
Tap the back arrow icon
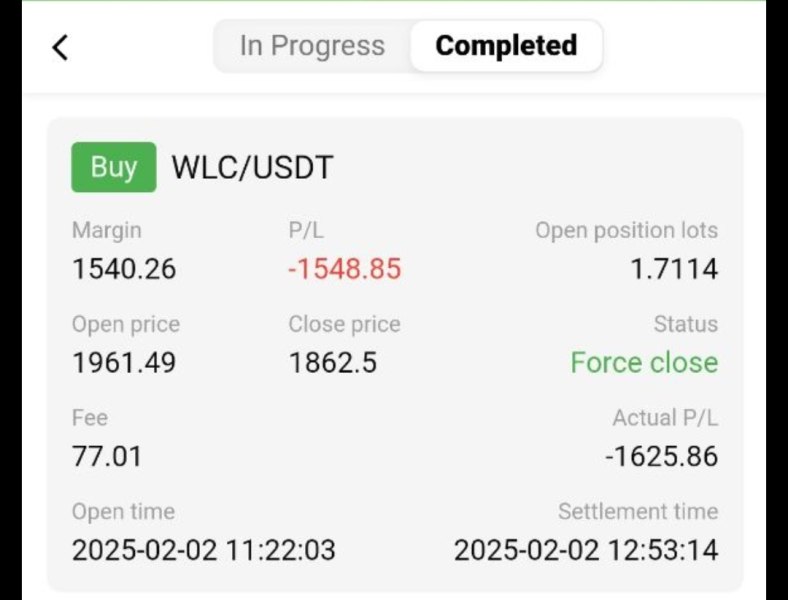coord(60,47)
